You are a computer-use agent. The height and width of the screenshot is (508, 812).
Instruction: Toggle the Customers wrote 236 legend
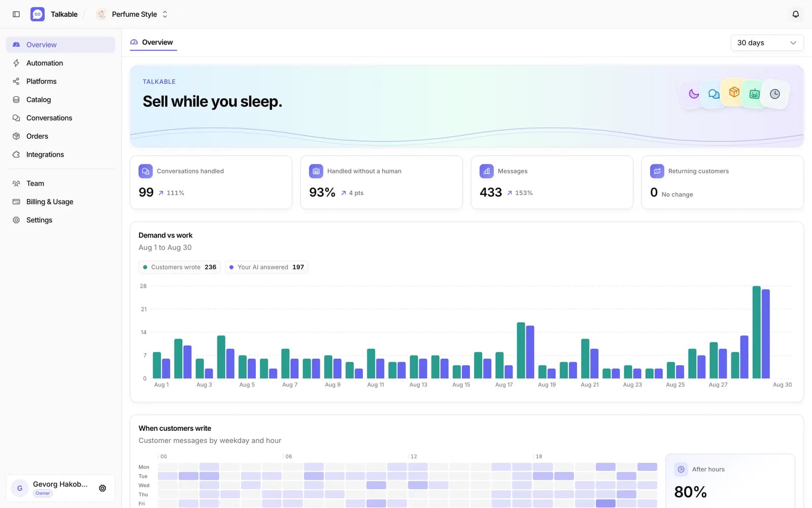180,267
